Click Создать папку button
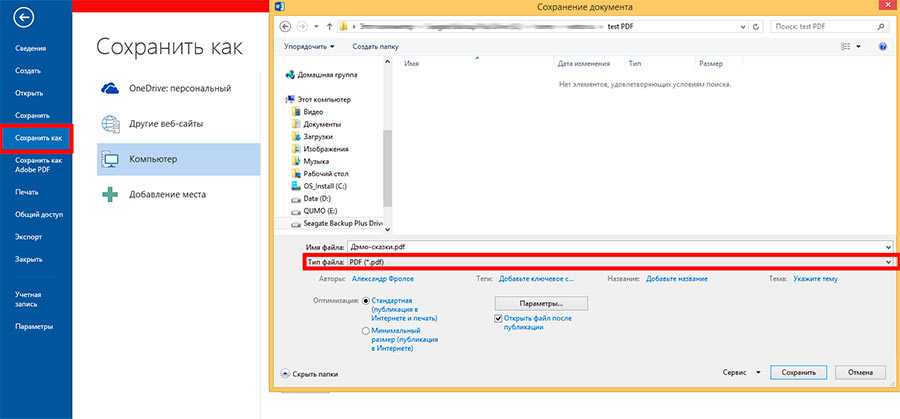The image size is (900, 419). pos(375,46)
